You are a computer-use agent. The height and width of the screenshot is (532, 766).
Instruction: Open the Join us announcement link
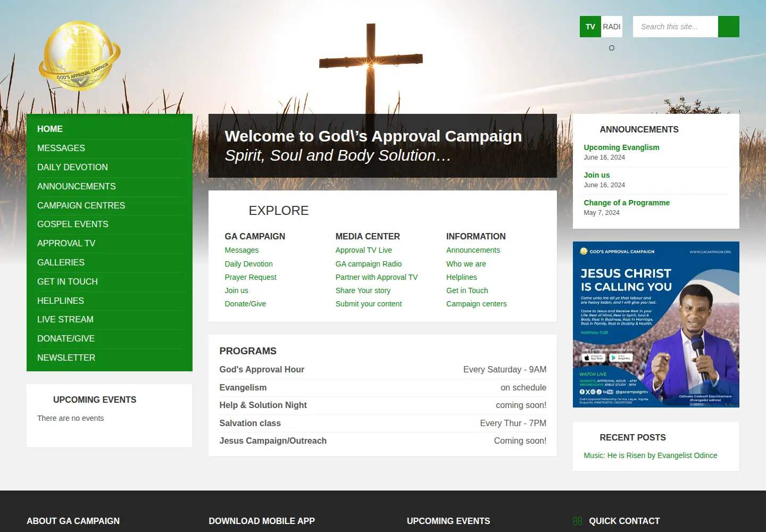point(597,175)
